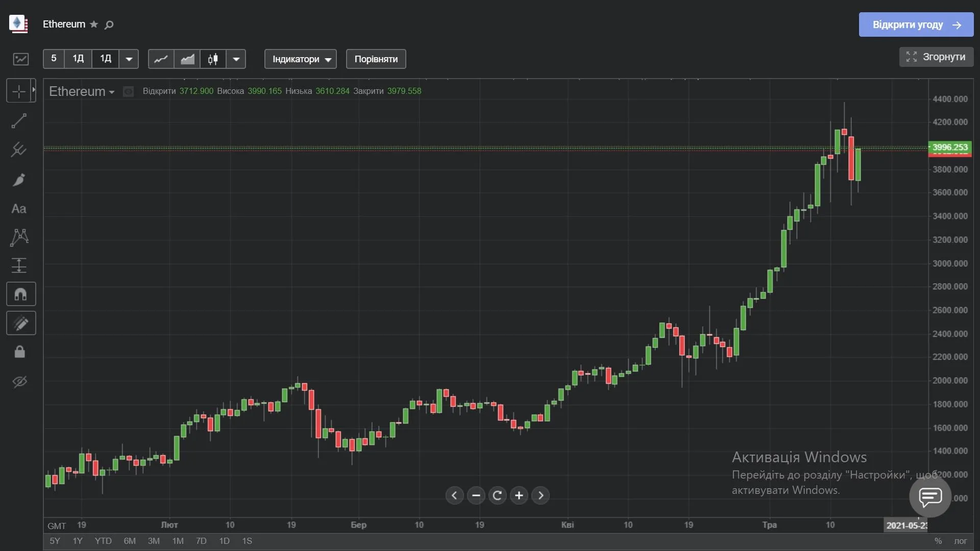Choose the prediction and measurement tool
Viewport: 980px width, 551px height.
click(19, 265)
